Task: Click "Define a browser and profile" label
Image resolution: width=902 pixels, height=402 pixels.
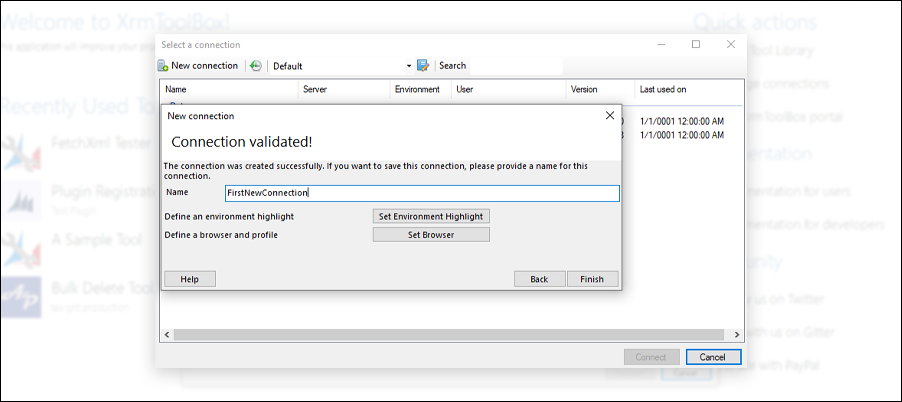Action: coord(221,235)
